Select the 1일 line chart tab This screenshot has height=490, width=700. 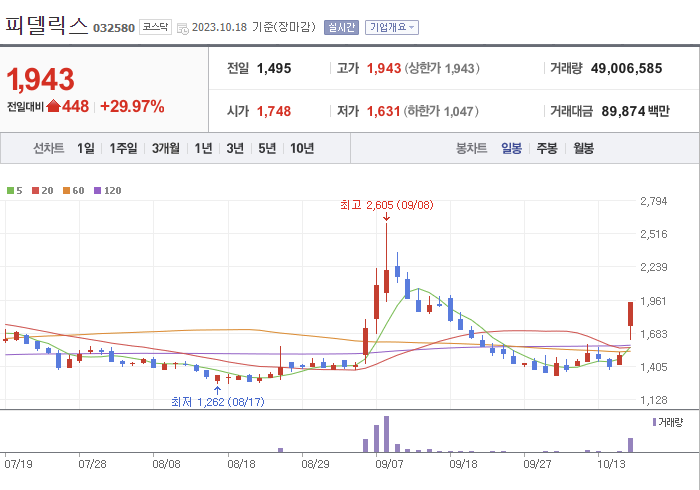(86, 148)
